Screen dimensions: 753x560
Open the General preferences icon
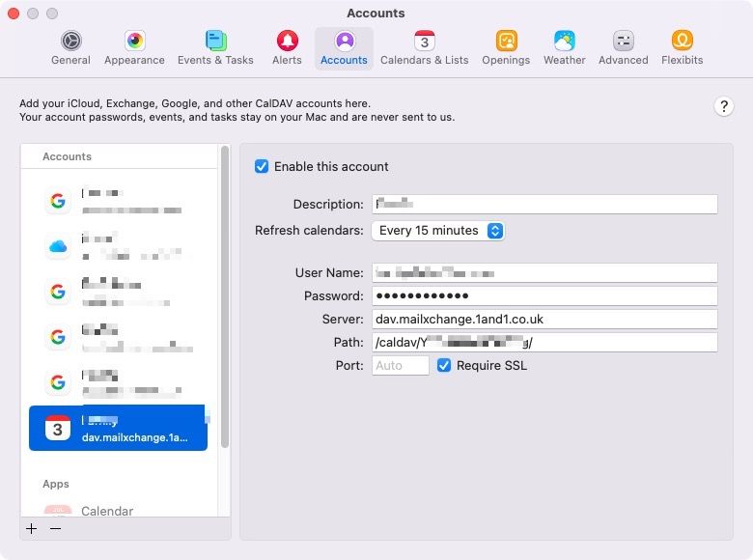click(x=71, y=41)
